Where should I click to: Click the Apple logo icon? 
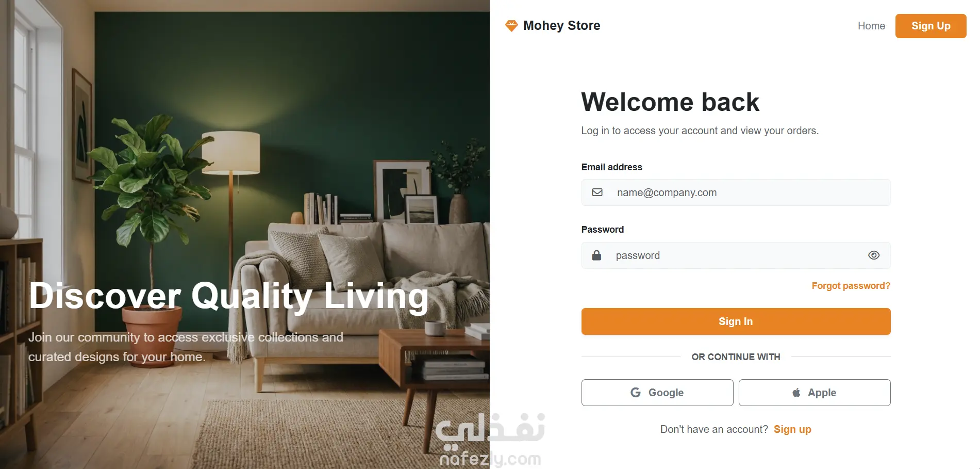pyautogui.click(x=796, y=393)
